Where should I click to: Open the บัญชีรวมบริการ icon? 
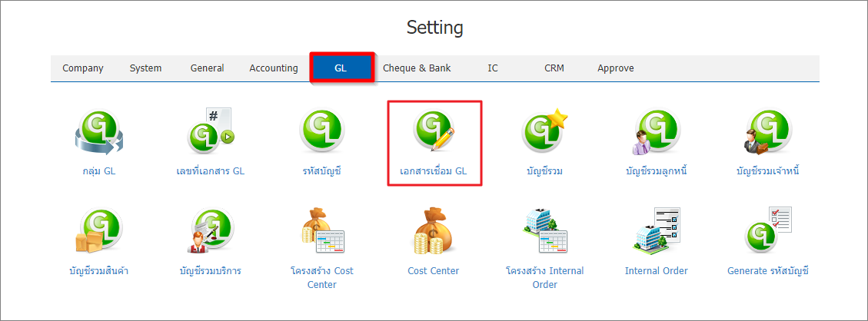point(211,231)
